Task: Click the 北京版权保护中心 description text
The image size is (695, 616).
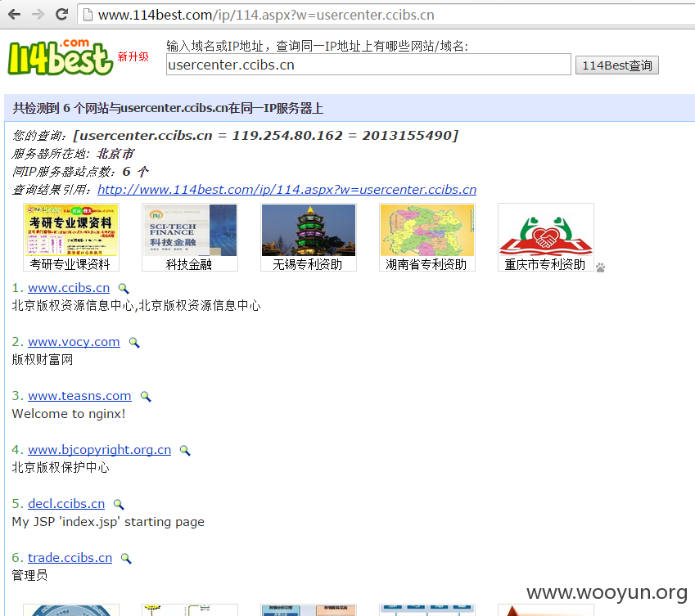Action: click(61, 468)
